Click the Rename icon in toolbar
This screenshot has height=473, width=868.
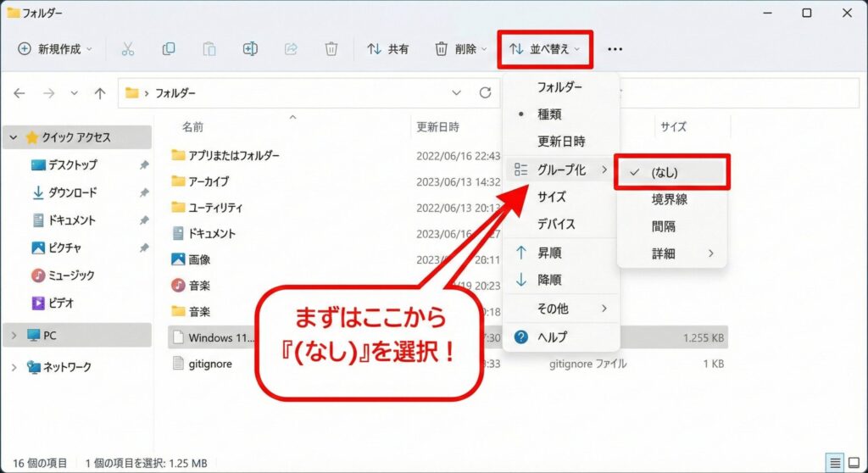[x=250, y=49]
